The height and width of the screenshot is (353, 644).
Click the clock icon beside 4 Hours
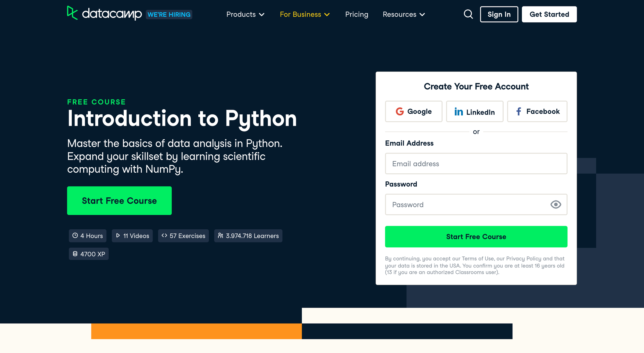click(75, 236)
